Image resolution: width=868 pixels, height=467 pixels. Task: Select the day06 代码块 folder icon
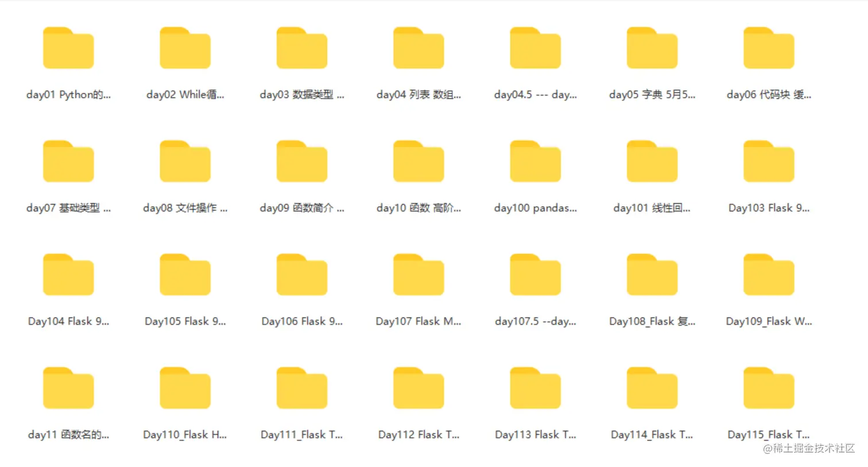pyautogui.click(x=769, y=48)
